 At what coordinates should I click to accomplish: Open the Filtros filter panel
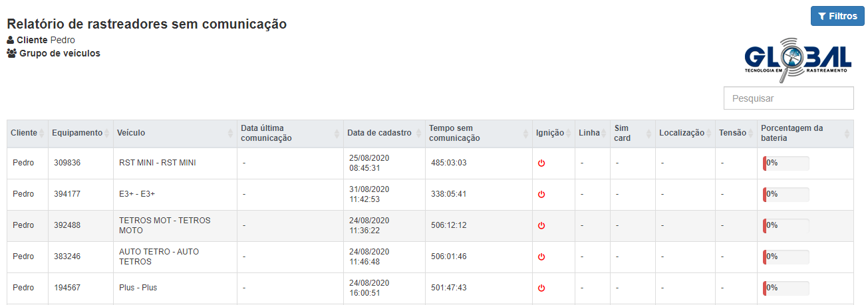(837, 17)
